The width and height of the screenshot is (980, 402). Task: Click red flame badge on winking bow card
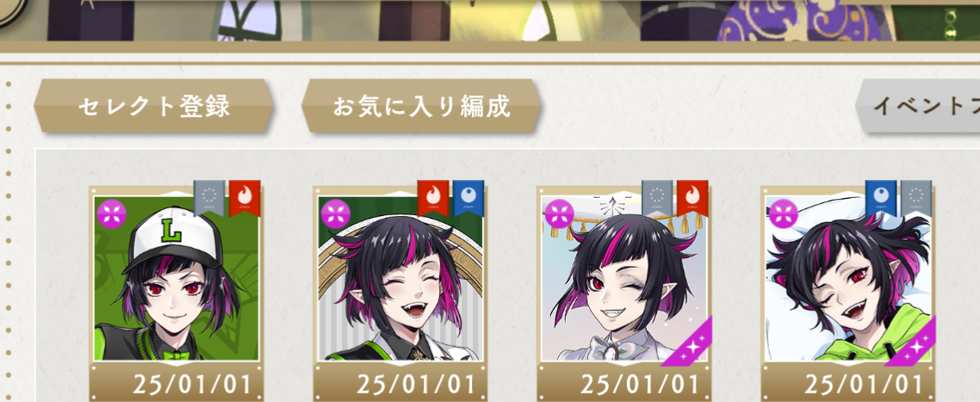692,197
